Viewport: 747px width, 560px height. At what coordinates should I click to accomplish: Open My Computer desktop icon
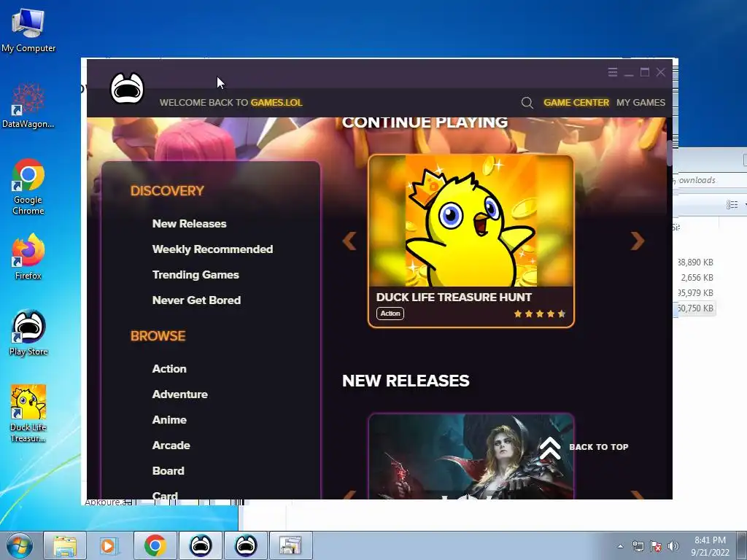[28, 31]
